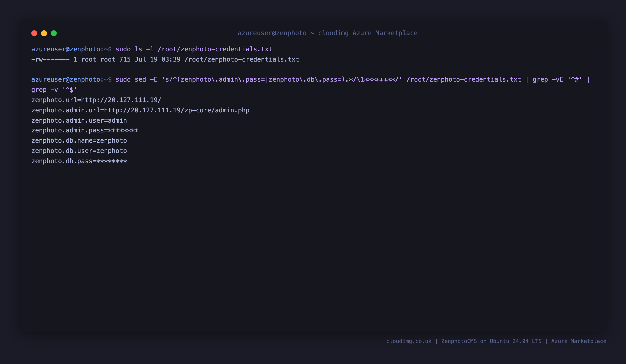Click the 'sudo sed -E' command line

(x=311, y=80)
